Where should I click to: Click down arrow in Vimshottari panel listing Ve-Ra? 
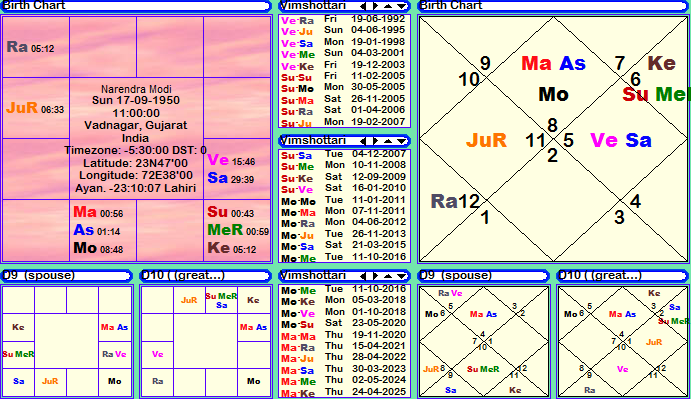point(401,6)
